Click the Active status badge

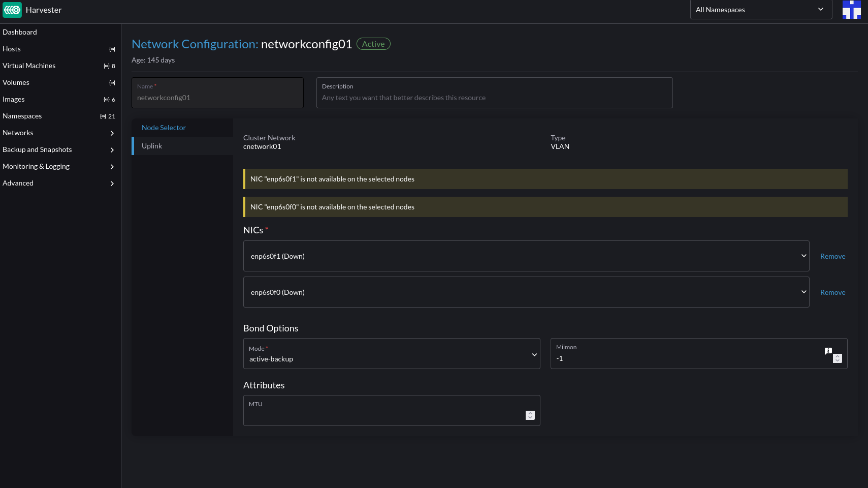pos(373,44)
